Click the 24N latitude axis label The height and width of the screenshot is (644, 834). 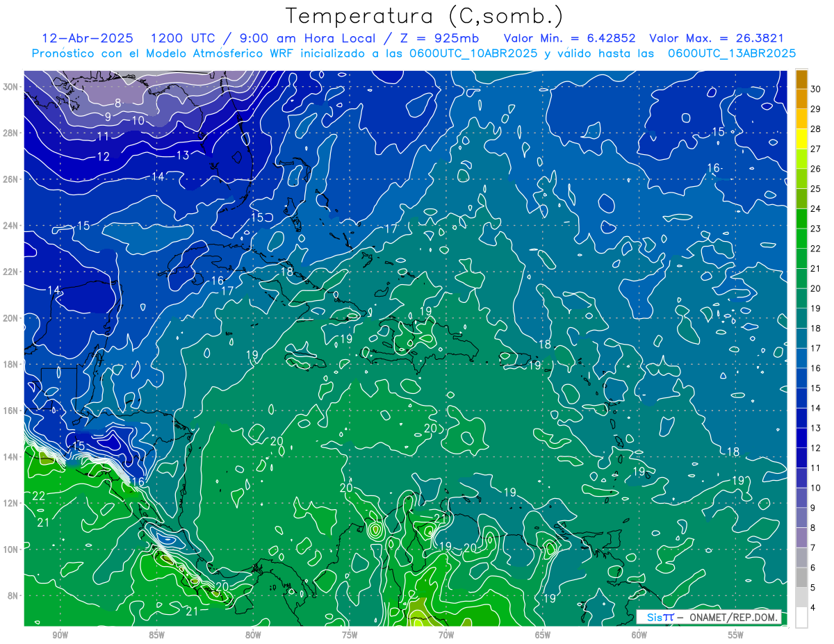tap(12, 226)
